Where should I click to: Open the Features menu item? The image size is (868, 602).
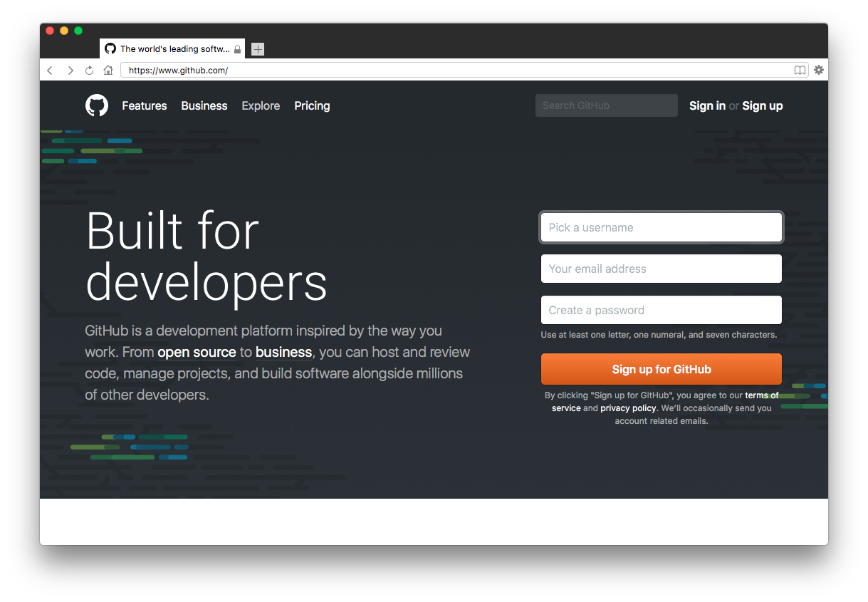pyautogui.click(x=145, y=105)
